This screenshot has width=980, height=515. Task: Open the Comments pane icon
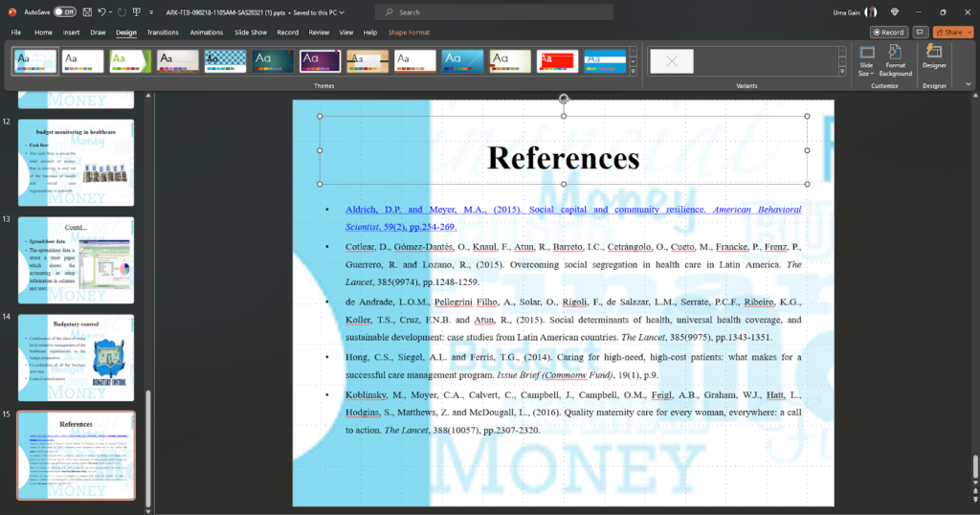click(x=921, y=32)
